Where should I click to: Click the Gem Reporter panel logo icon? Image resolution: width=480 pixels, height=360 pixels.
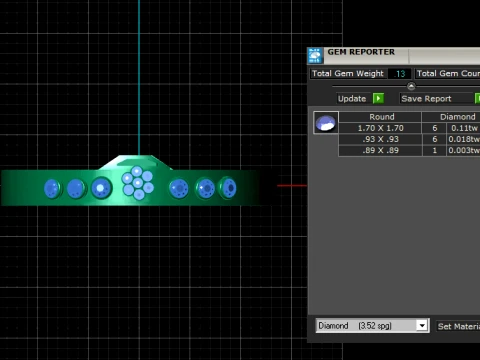pyautogui.click(x=315, y=55)
